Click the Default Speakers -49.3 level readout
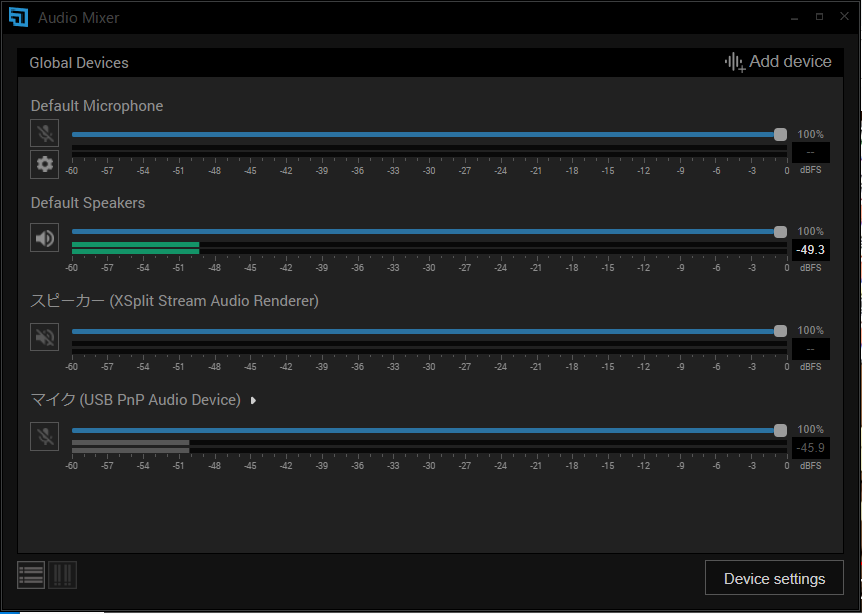862x614 pixels. [811, 250]
